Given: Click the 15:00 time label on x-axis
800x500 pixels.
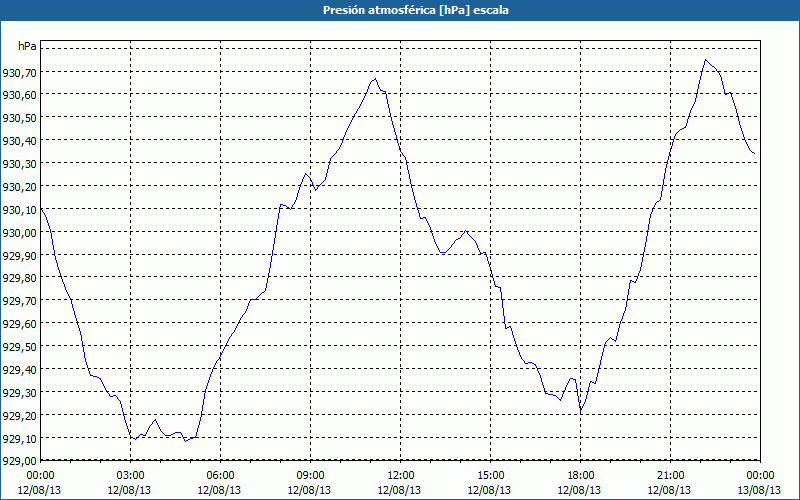Looking at the screenshot, I should 490,476.
